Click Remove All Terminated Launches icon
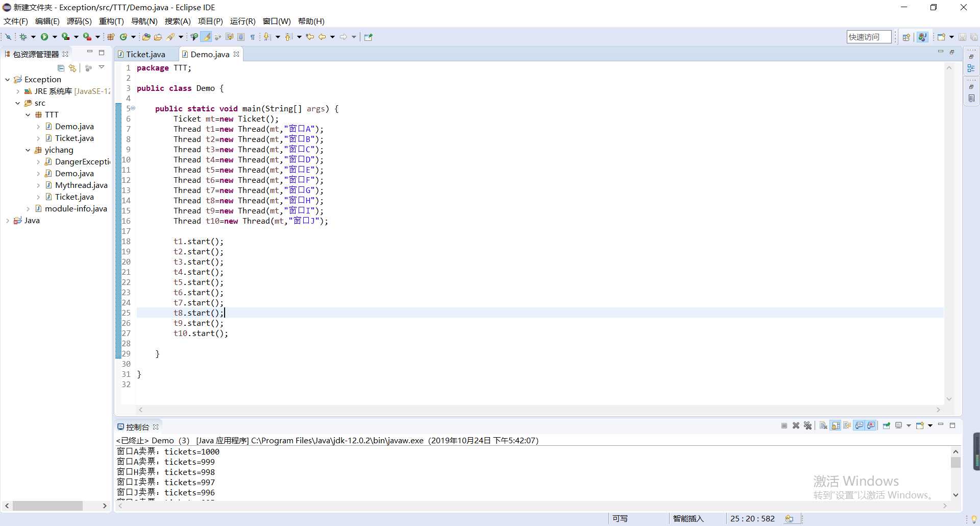980x526 pixels. coord(807,426)
